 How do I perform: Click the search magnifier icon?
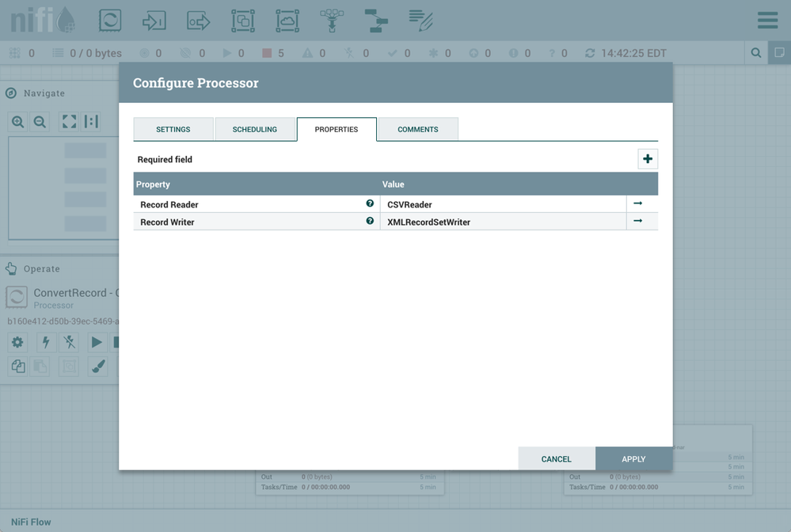pyautogui.click(x=756, y=53)
